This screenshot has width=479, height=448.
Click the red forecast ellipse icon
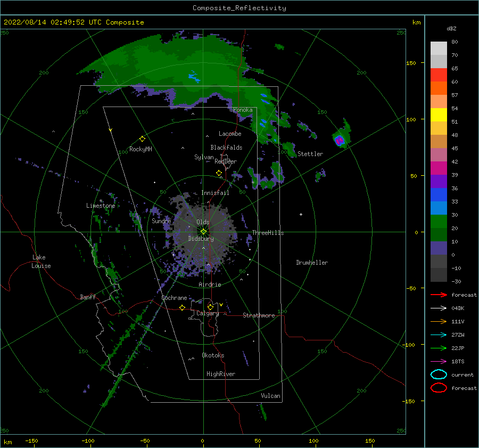point(439,388)
